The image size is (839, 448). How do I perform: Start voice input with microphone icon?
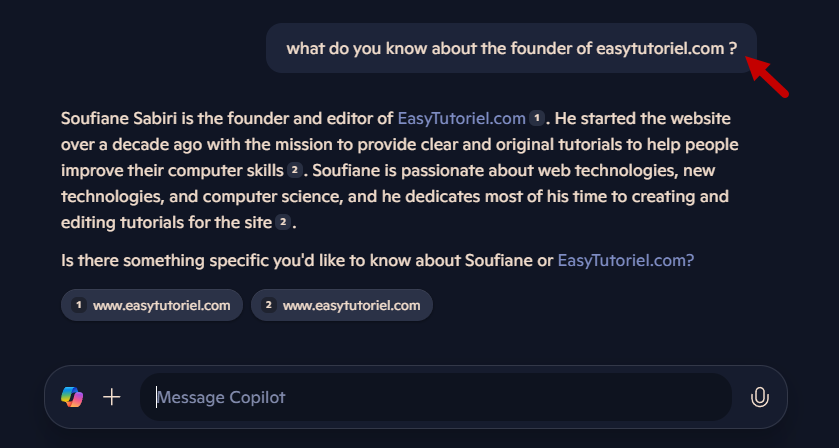[760, 397]
